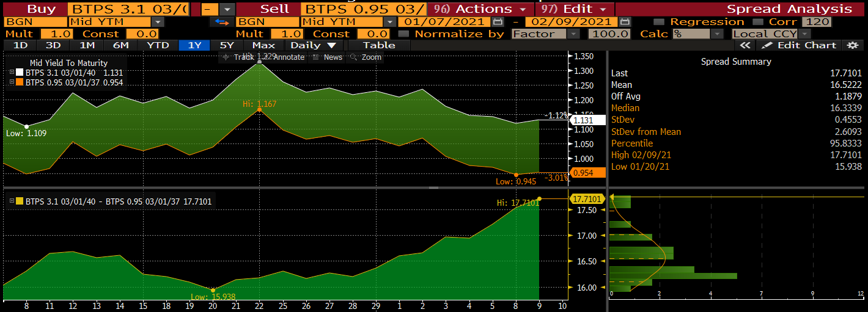Switch to YTD range tab
The width and height of the screenshot is (868, 312).
click(157, 45)
